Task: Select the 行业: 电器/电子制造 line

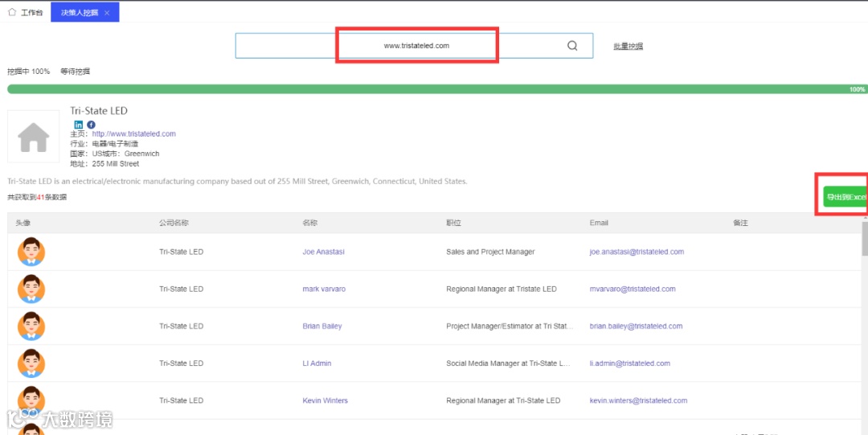Action: coord(104,143)
